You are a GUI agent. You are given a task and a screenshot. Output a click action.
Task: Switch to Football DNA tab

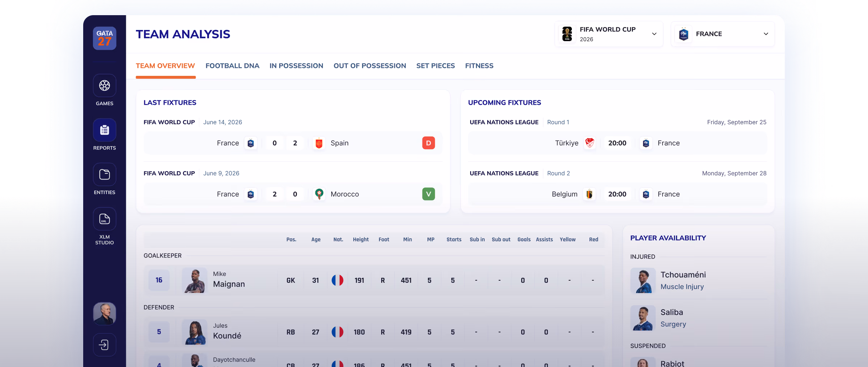233,66
